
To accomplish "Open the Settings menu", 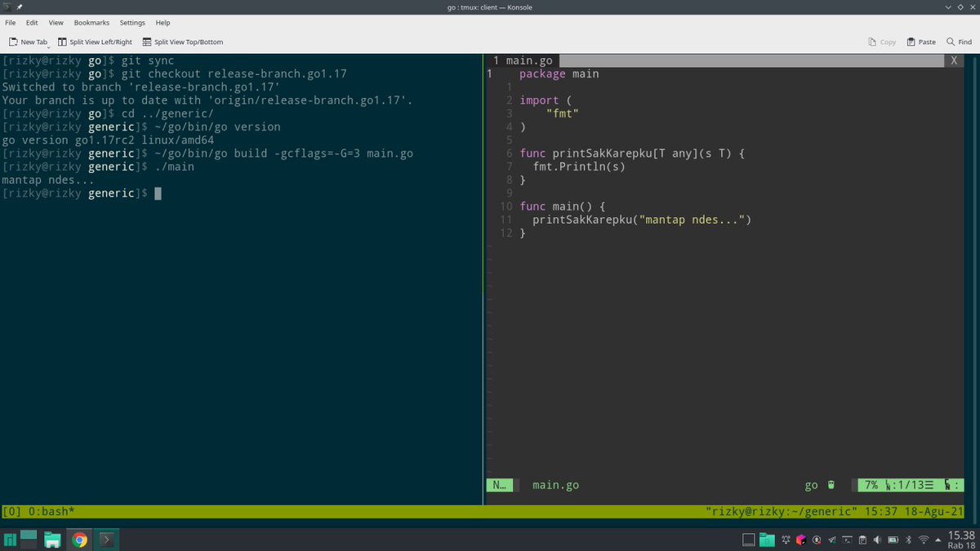I will pyautogui.click(x=132, y=23).
